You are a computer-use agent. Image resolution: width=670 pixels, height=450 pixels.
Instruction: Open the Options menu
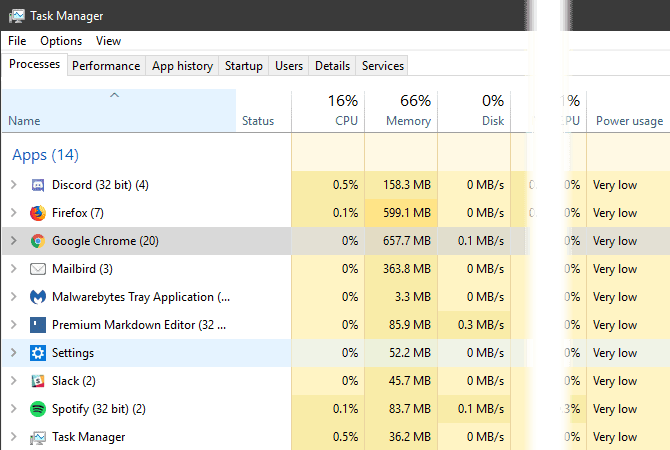pos(61,41)
